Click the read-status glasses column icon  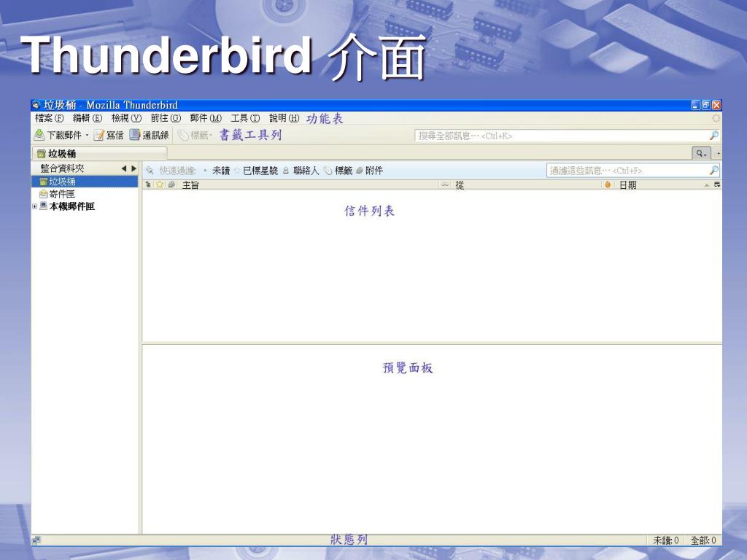(x=444, y=184)
